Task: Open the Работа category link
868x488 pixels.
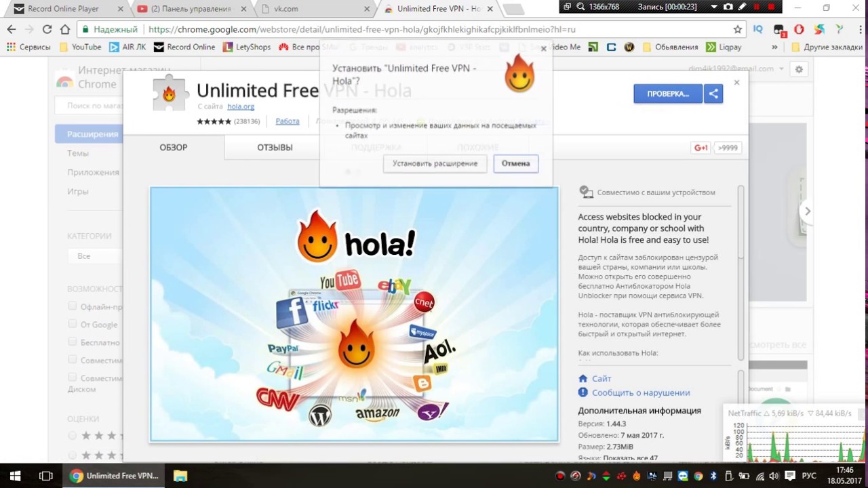Action: coord(288,121)
